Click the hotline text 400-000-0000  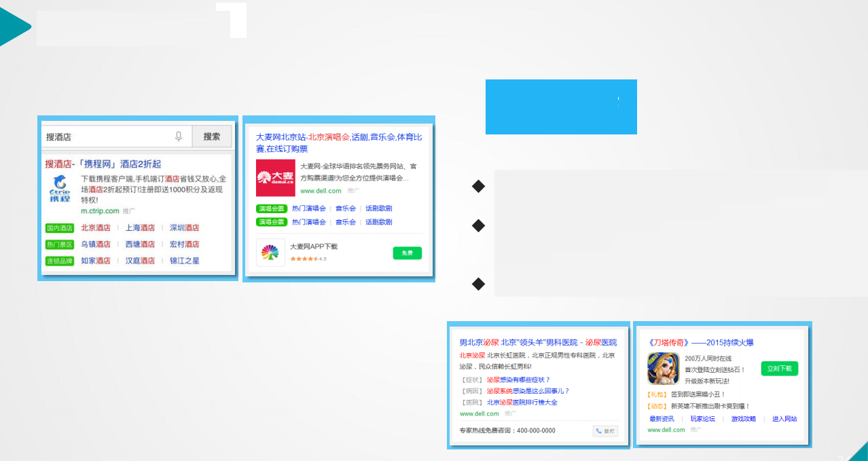coord(536,430)
